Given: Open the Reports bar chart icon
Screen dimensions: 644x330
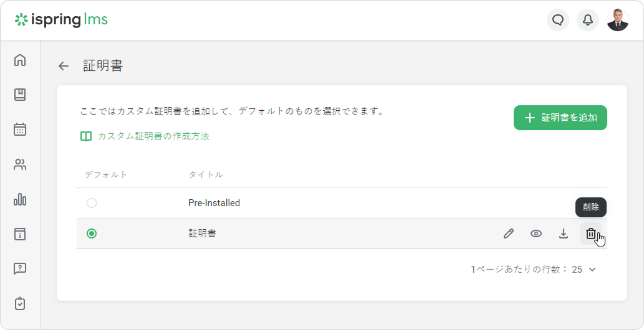Looking at the screenshot, I should coord(20,199).
